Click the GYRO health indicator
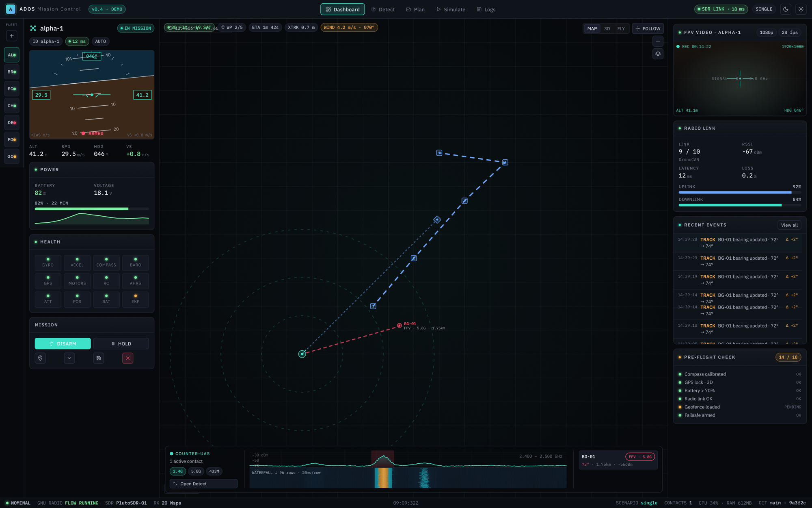Viewport: 812px width, 508px height. tap(48, 263)
